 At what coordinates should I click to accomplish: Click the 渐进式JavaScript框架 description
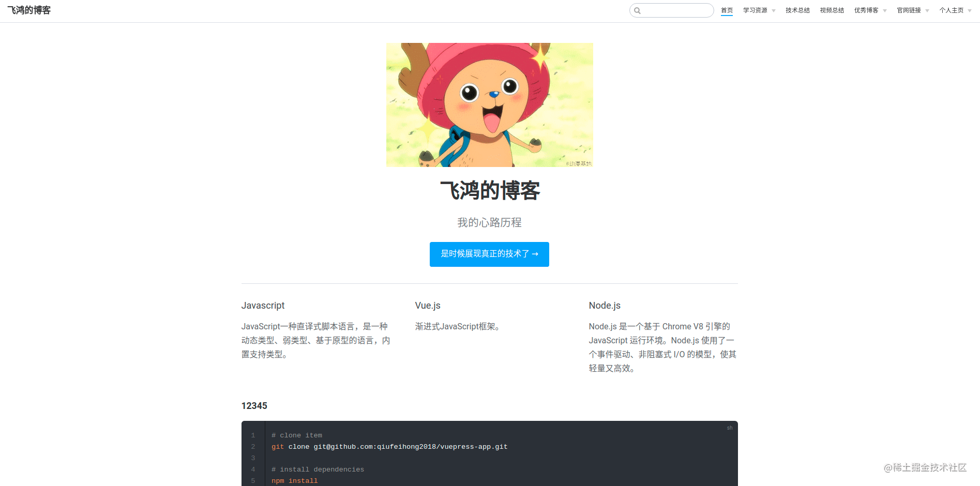[x=457, y=327]
